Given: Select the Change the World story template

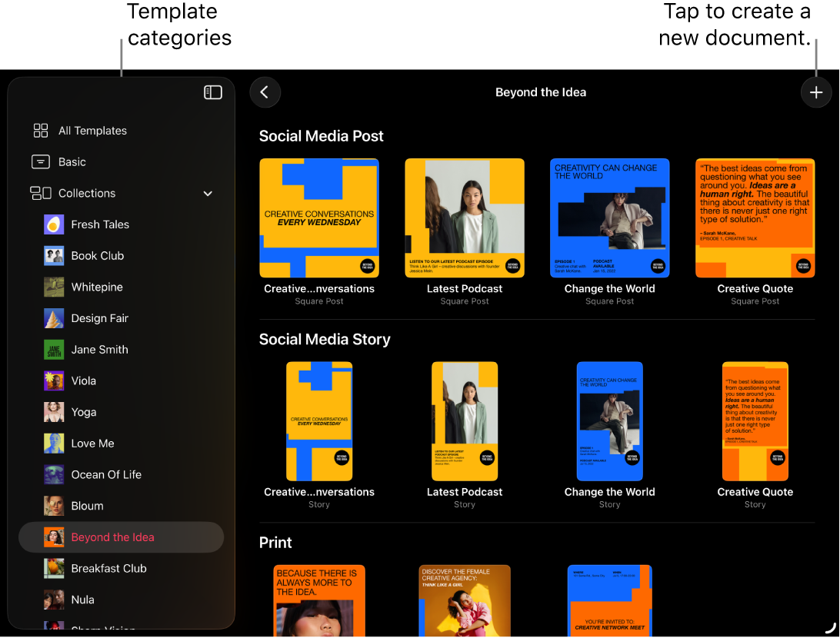Looking at the screenshot, I should point(610,420).
